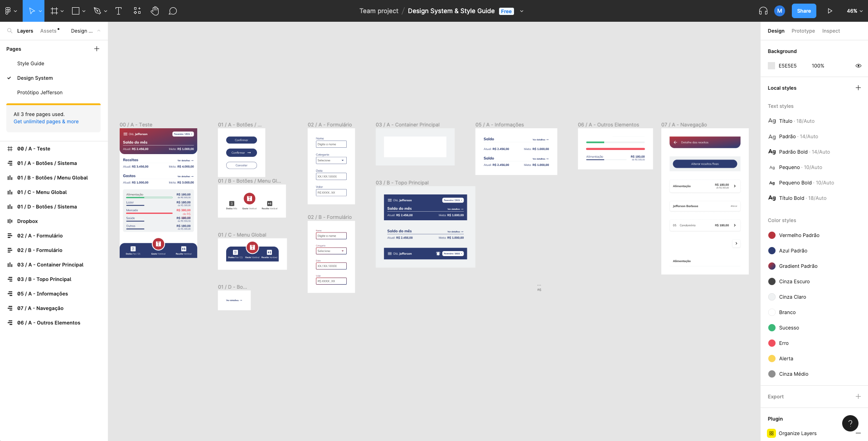Click Título text style Ag icon
The image size is (868, 441).
pyautogui.click(x=772, y=121)
